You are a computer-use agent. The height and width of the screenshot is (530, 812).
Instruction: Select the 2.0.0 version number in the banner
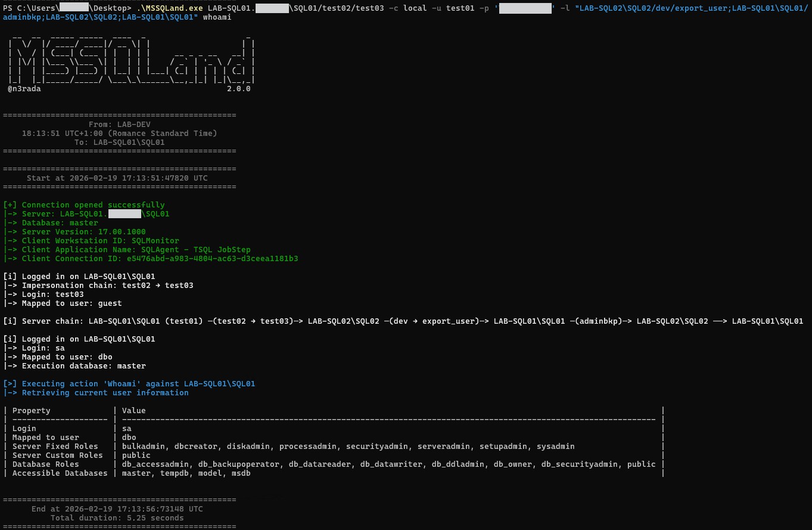238,88
